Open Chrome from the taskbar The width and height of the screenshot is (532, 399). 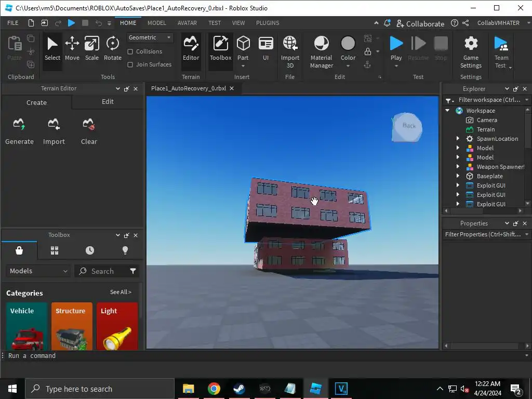click(x=214, y=389)
